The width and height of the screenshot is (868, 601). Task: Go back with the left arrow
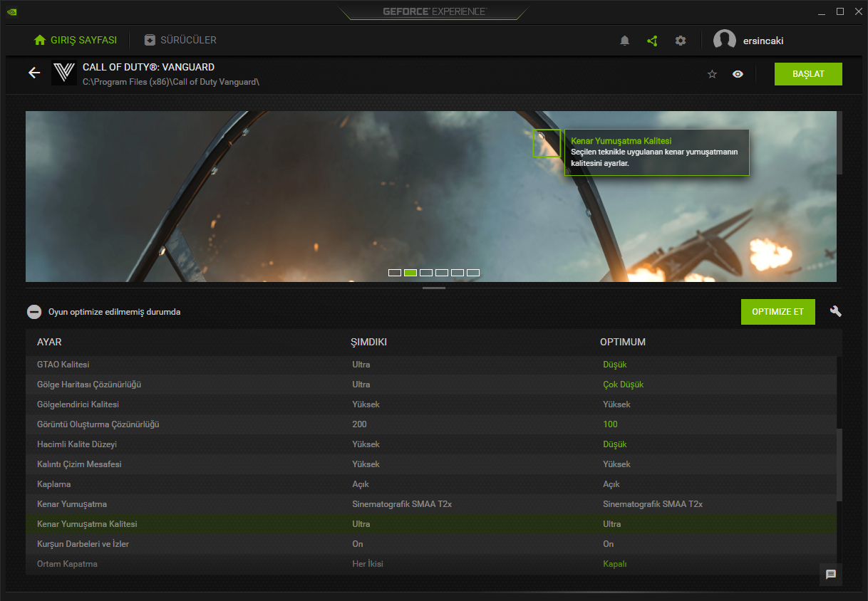coord(34,73)
